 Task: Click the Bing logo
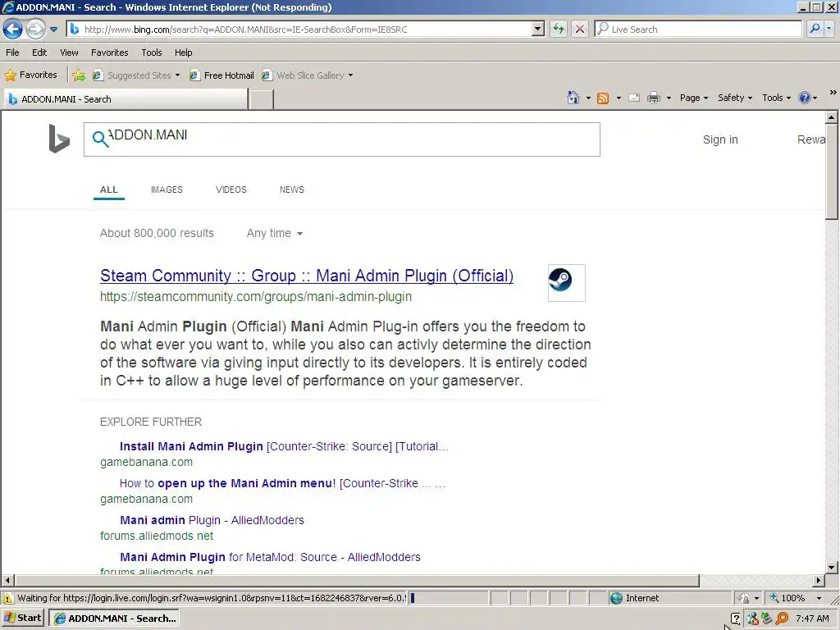pos(59,139)
